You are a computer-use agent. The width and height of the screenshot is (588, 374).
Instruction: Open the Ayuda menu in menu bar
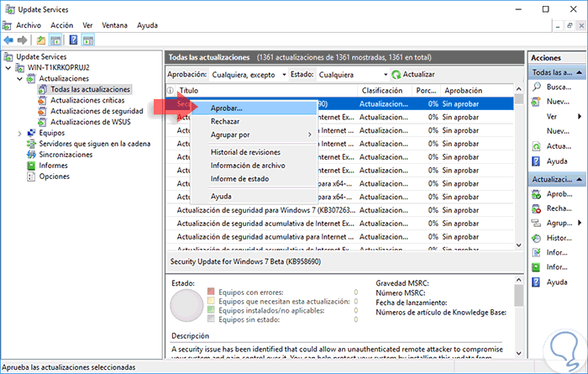pos(147,25)
